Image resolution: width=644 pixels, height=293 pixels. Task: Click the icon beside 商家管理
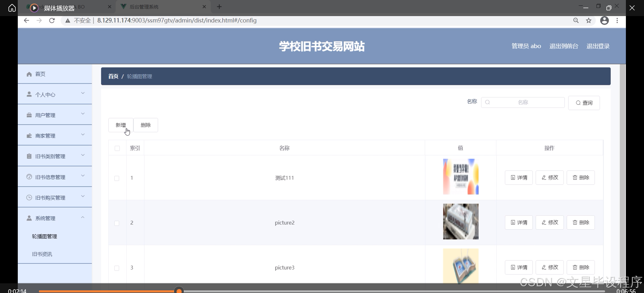(29, 136)
